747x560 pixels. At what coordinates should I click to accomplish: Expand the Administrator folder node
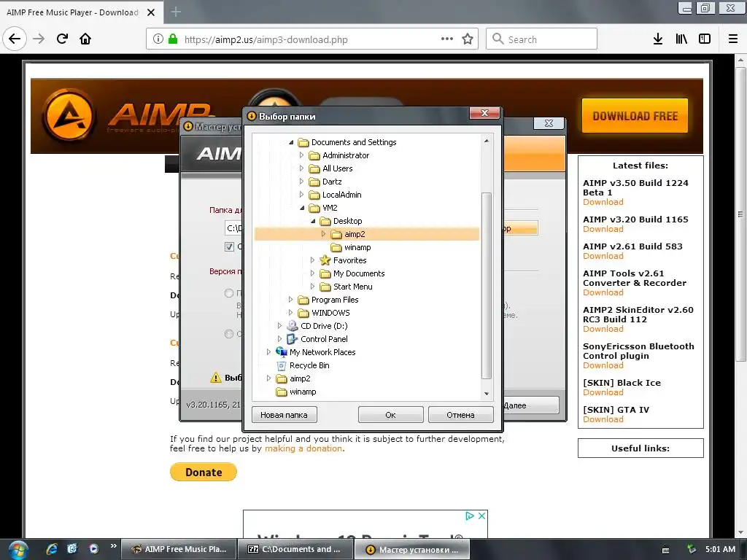coord(301,155)
